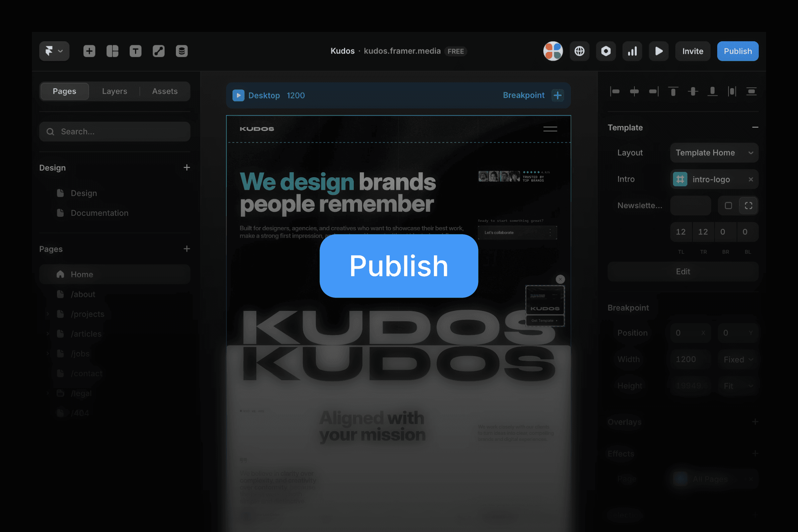Distribute vertically icon
This screenshot has width=798, height=532.
click(x=751, y=91)
